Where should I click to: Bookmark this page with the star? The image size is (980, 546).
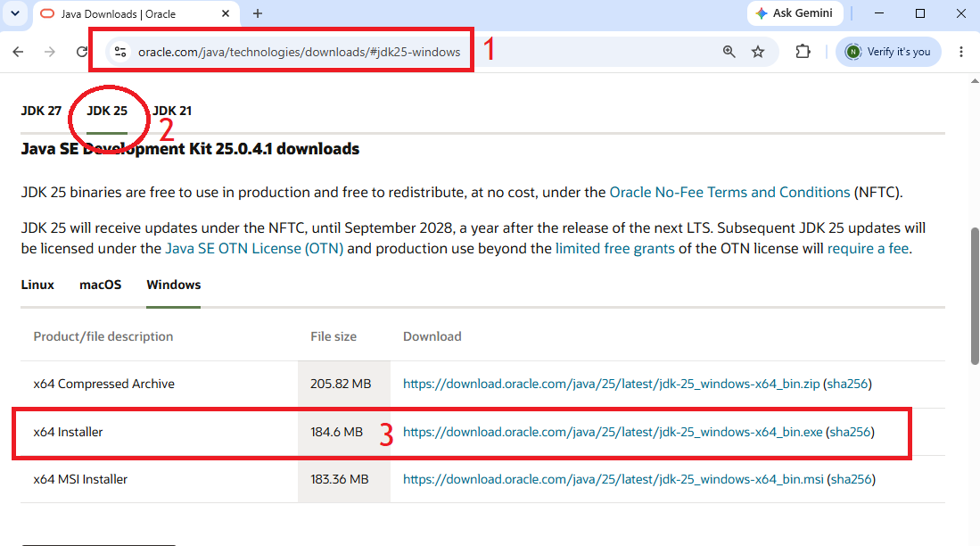coord(758,52)
